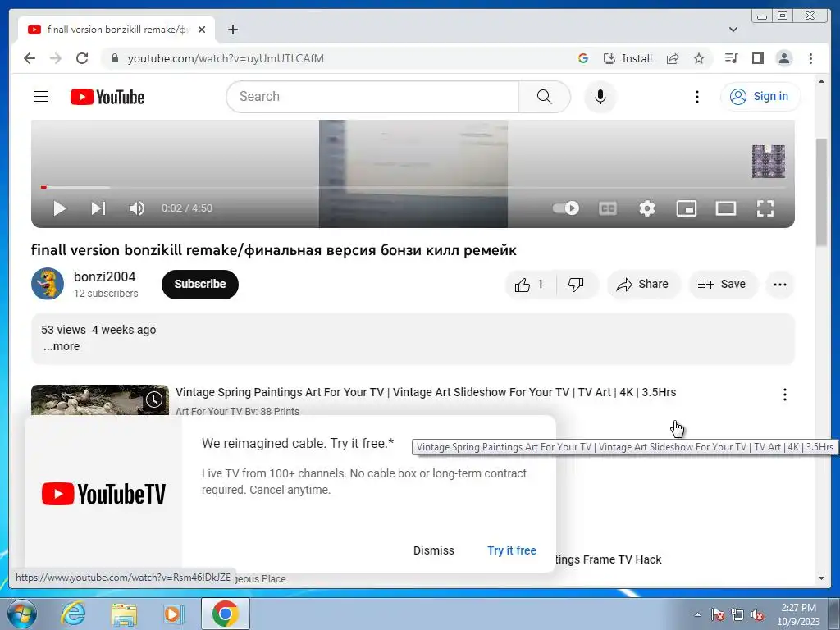Screen dimensions: 840x630
Task: Open Chrome three-dot menu
Action: pyautogui.click(x=810, y=58)
